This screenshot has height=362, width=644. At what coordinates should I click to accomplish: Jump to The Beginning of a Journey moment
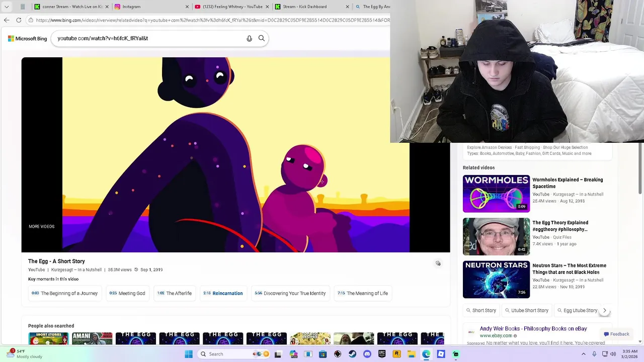pos(65,293)
